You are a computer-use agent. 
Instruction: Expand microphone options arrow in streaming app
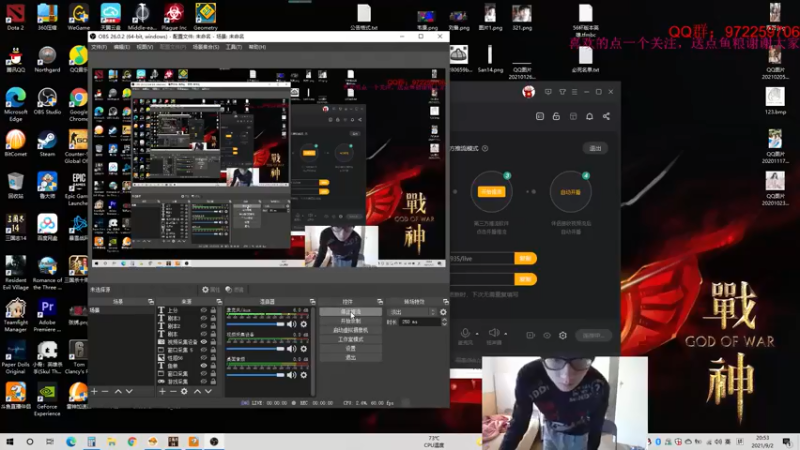pyautogui.click(x=477, y=334)
